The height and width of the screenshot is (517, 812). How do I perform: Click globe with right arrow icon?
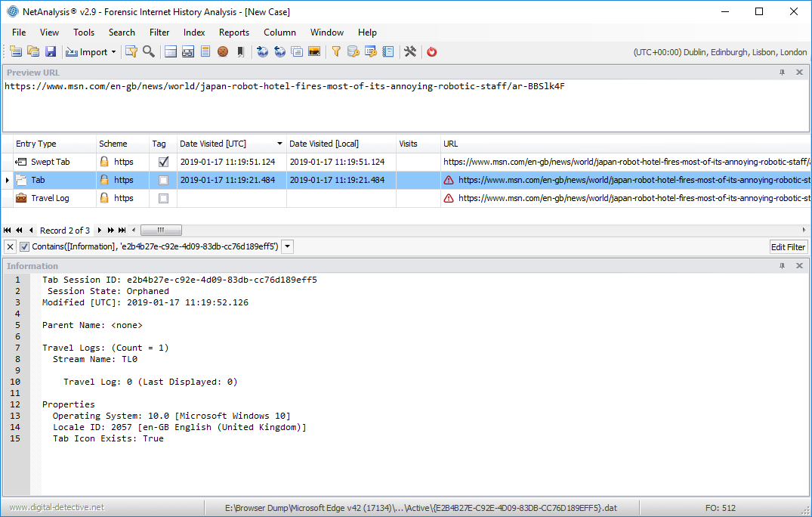(x=263, y=51)
